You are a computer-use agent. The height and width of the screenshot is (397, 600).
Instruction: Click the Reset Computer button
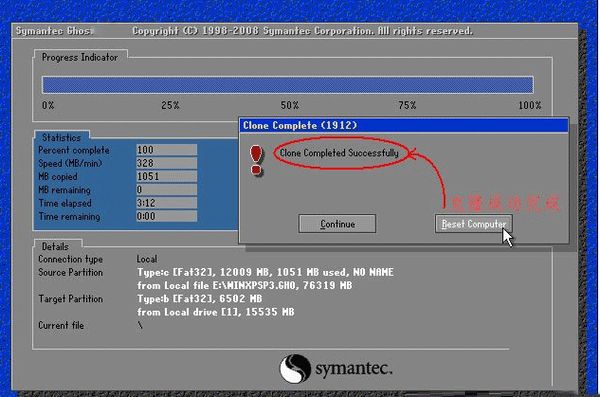[473, 224]
